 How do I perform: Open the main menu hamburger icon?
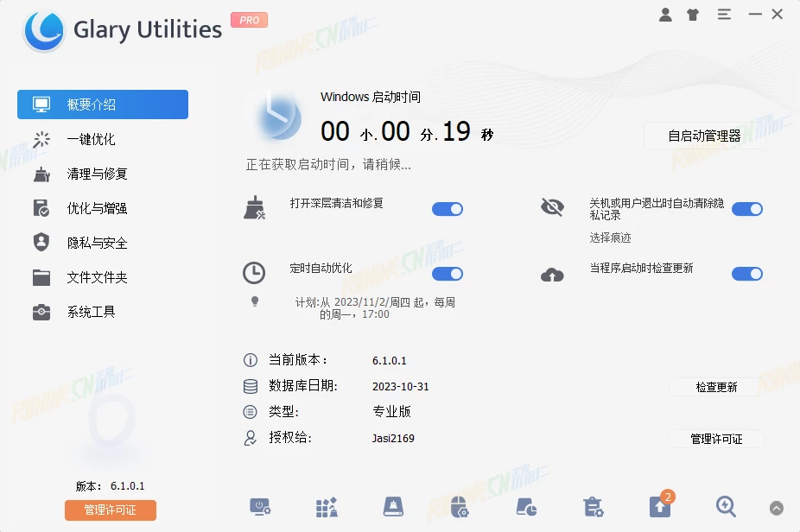[x=724, y=15]
